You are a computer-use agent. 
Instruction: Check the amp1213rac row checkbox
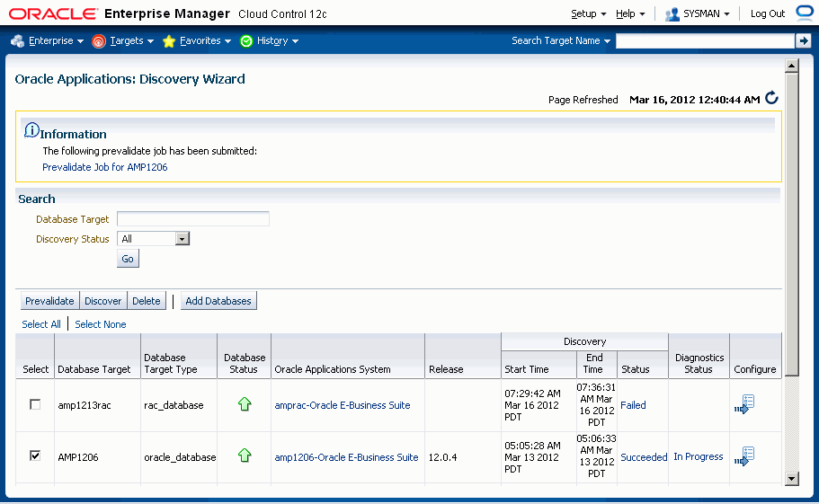pyautogui.click(x=35, y=404)
